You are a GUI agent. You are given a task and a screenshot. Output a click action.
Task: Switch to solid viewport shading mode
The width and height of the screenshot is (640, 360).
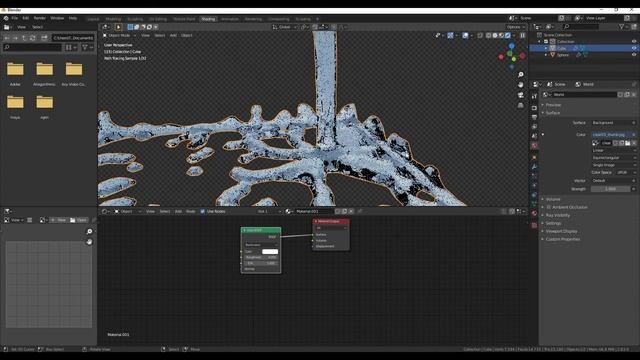pos(495,36)
